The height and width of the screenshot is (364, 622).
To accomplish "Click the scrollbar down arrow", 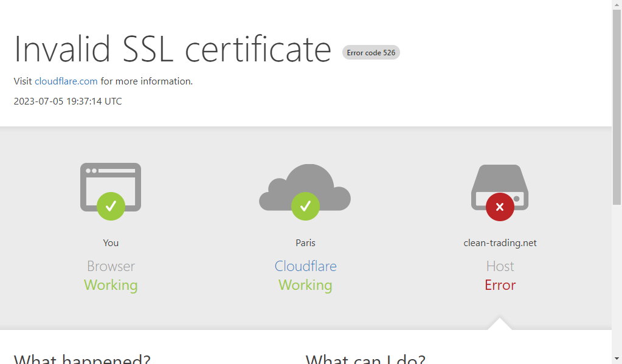I will [x=617, y=359].
